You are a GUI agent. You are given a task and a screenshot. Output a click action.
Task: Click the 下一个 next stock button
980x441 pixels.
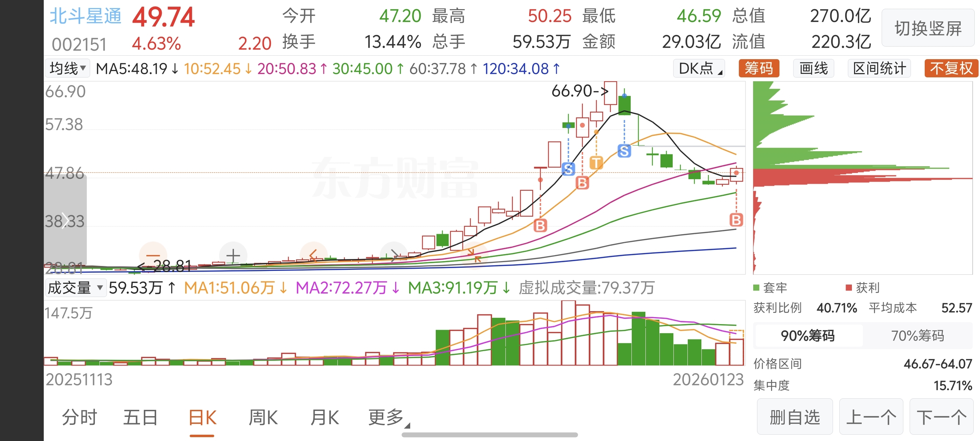pos(941,417)
